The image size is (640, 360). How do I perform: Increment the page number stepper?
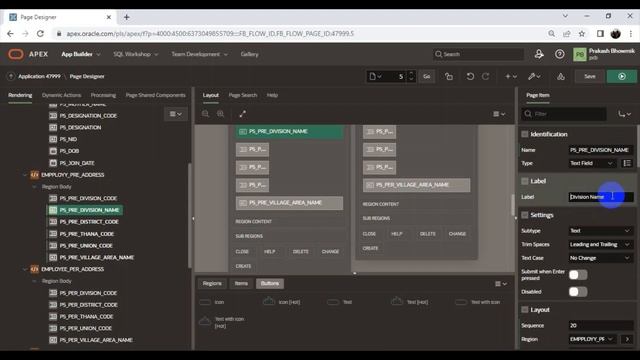tap(411, 73)
